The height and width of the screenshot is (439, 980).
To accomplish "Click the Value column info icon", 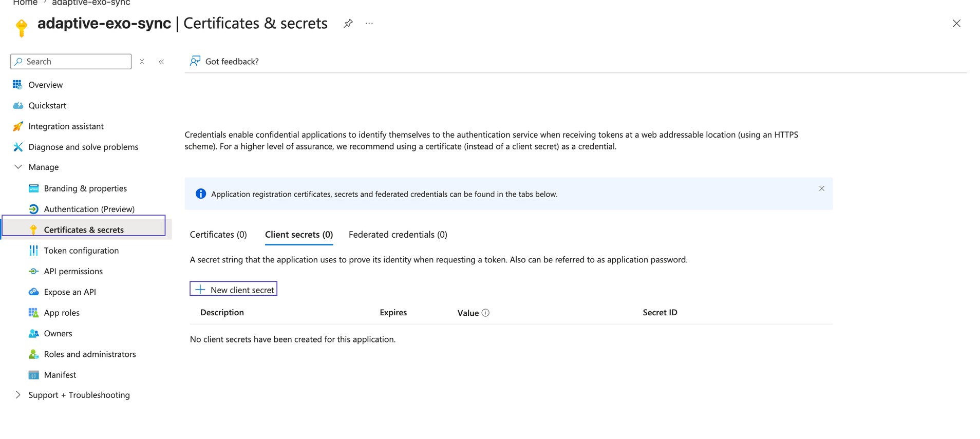I will (x=485, y=313).
